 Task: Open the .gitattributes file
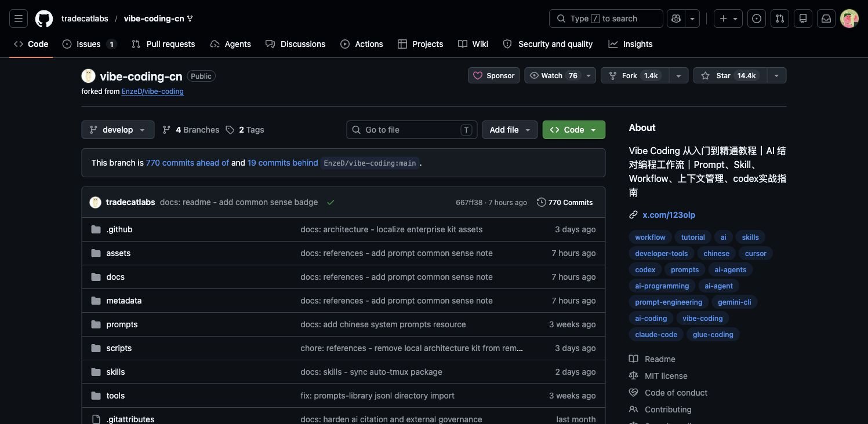(x=130, y=419)
